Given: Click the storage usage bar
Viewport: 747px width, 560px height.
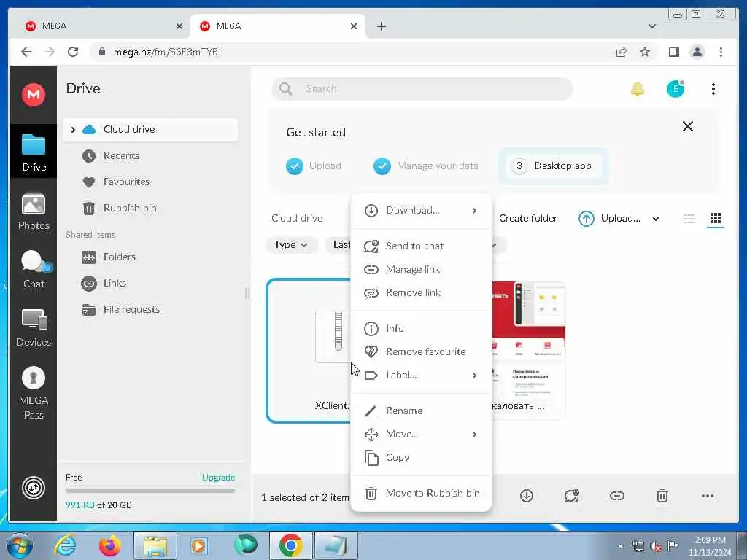Looking at the screenshot, I should (x=150, y=491).
